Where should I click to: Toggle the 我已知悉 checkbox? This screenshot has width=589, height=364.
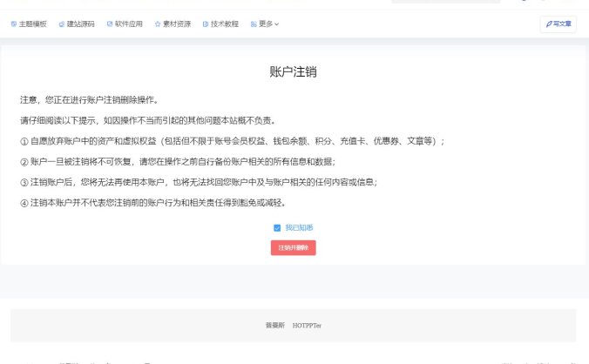[277, 228]
